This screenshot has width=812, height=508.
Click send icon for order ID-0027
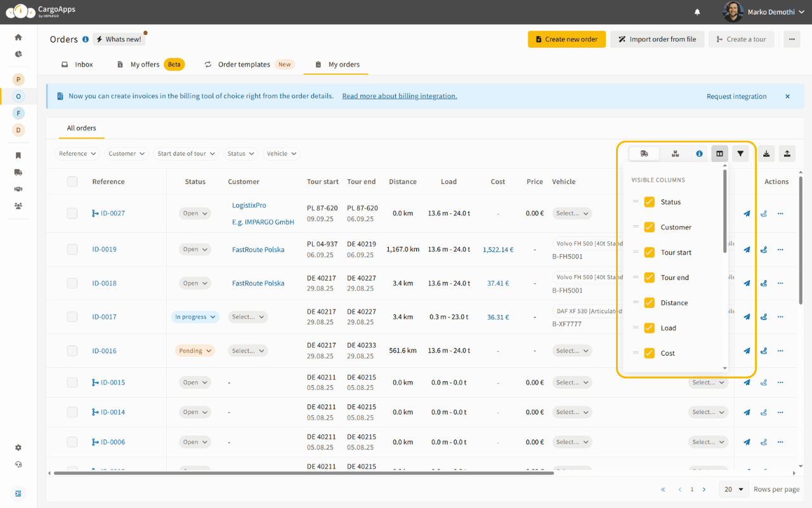tap(747, 213)
